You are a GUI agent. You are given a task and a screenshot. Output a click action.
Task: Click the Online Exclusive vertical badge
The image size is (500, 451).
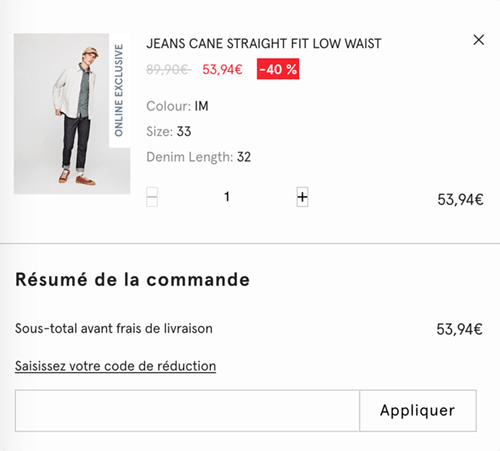[119, 90]
